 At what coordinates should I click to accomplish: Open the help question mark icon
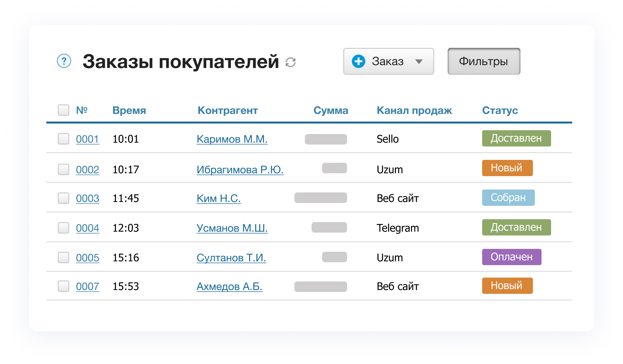click(x=64, y=61)
